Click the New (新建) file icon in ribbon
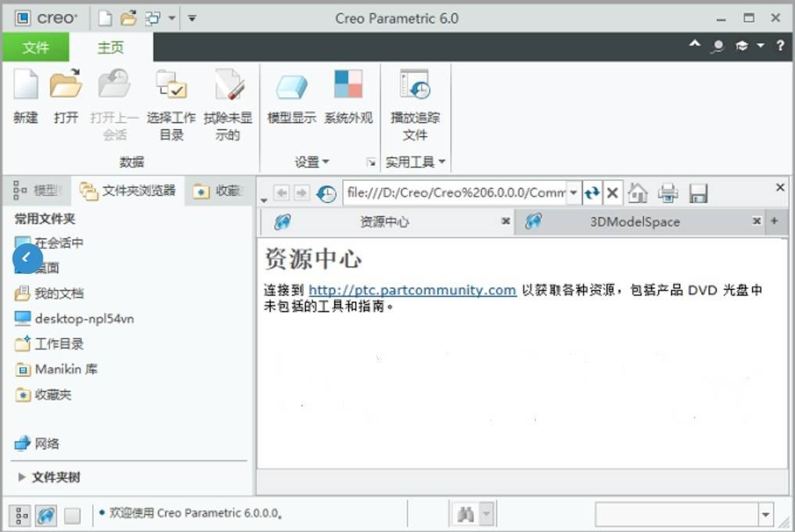This screenshot has width=795, height=532. tap(26, 84)
